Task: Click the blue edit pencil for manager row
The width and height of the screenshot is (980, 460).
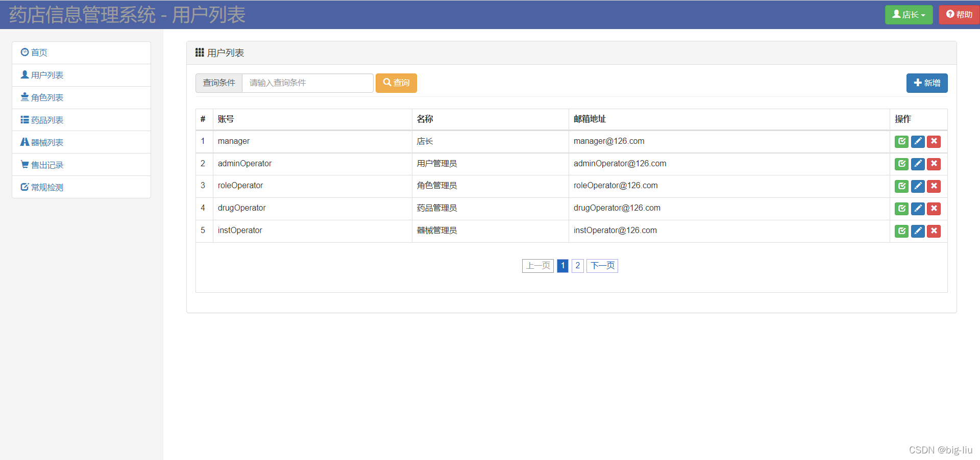Action: (918, 141)
